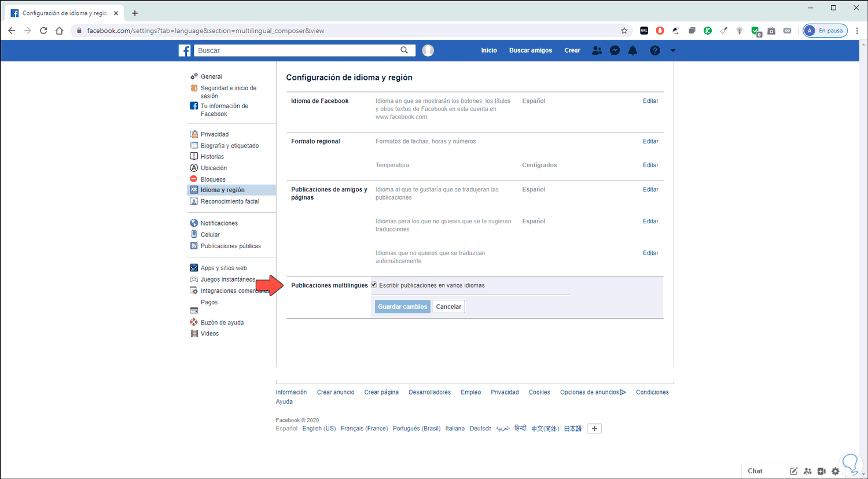Click the video call icon in the Chat bar
868x479 pixels.
tap(822, 471)
